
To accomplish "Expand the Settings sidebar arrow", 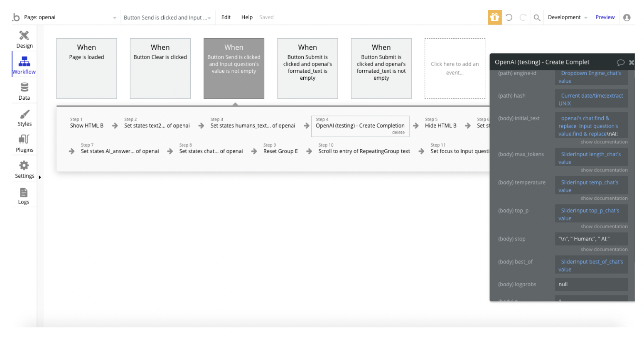I will pos(40,177).
